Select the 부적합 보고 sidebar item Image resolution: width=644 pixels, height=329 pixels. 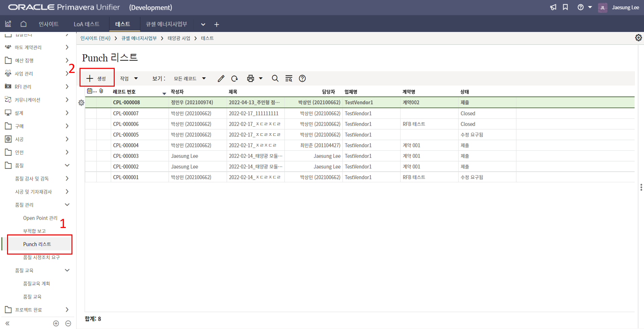tap(34, 231)
